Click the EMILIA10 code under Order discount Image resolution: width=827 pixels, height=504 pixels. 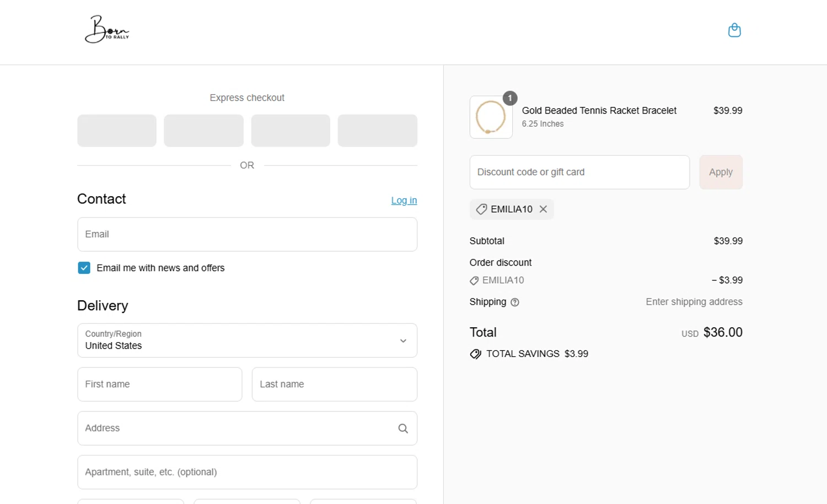tap(503, 280)
